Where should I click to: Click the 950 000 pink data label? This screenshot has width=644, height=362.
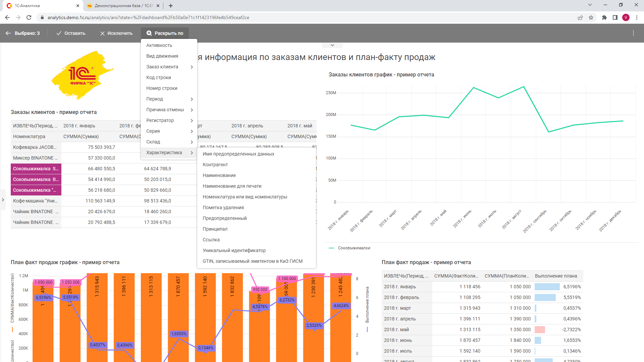[x=260, y=290]
